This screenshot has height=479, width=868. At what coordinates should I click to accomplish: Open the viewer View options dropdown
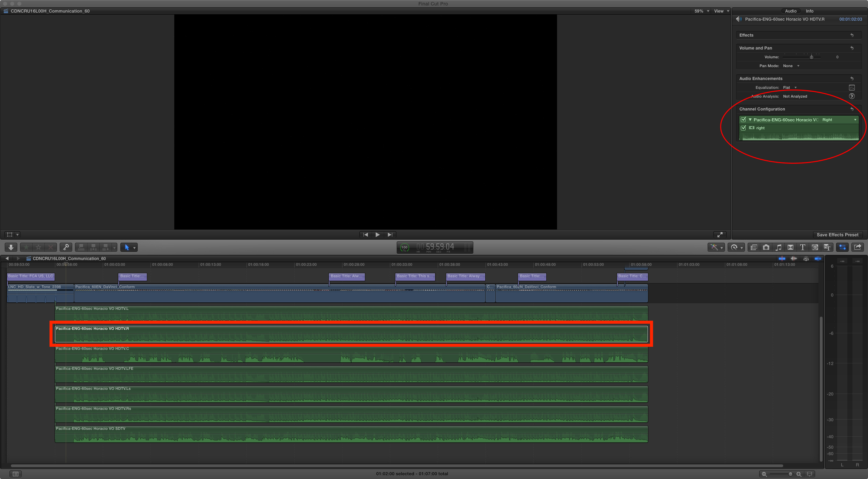721,11
